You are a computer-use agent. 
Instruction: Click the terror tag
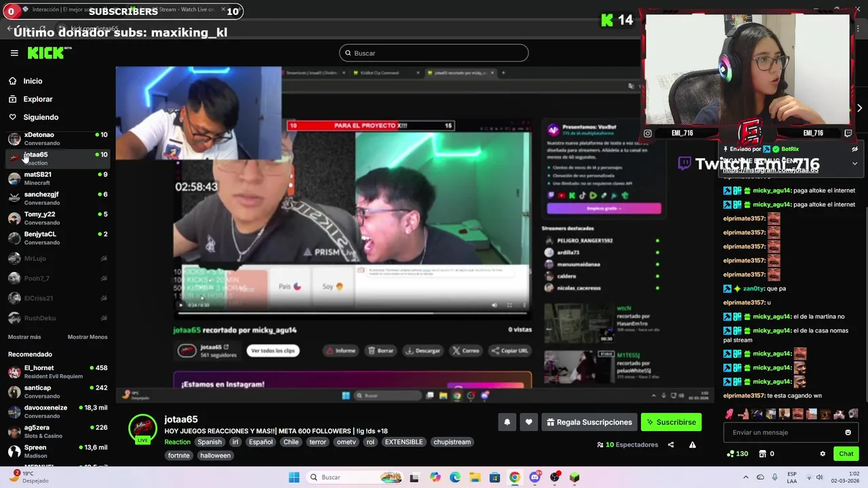tap(318, 442)
